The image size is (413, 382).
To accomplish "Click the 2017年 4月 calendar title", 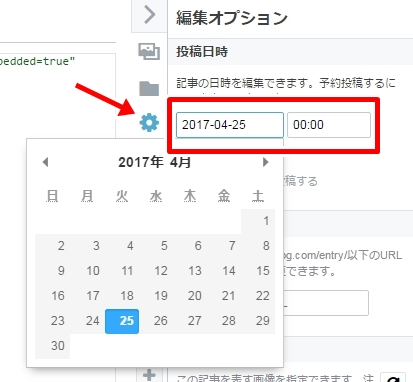I will 155,162.
